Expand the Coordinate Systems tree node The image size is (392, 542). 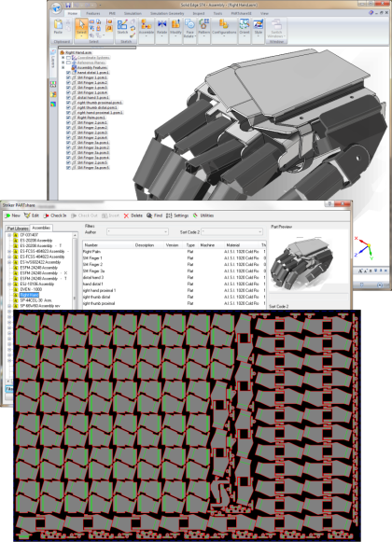click(63, 58)
